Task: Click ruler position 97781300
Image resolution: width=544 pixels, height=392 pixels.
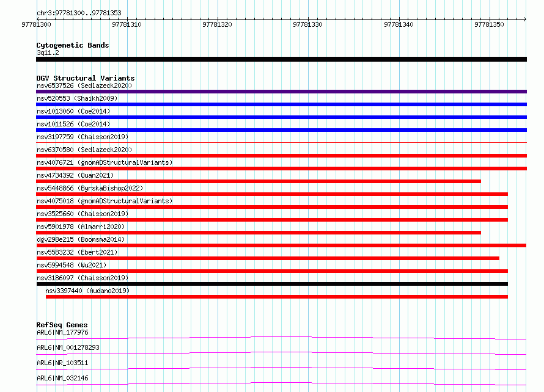Action: coord(36,24)
